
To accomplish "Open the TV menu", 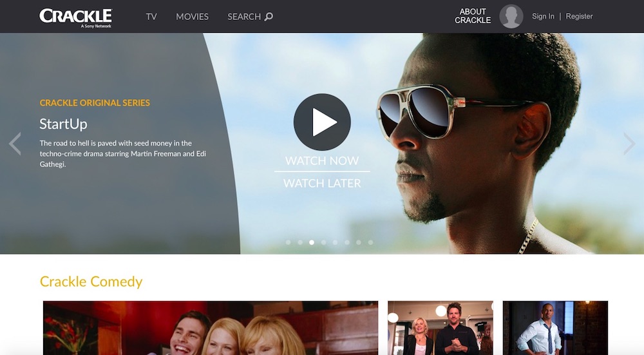I will [x=151, y=17].
